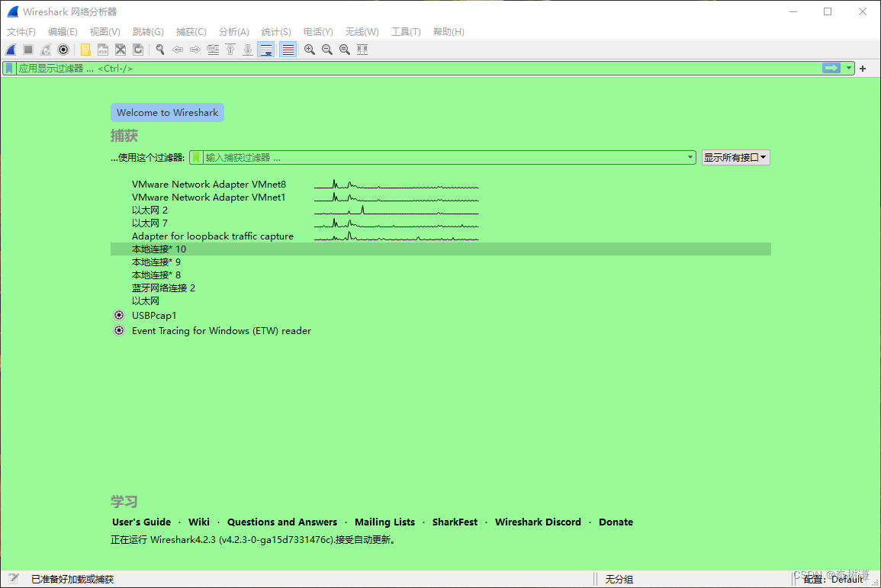Open Wireshark Discord link
Screen dimensions: 881x588
[x=538, y=522]
